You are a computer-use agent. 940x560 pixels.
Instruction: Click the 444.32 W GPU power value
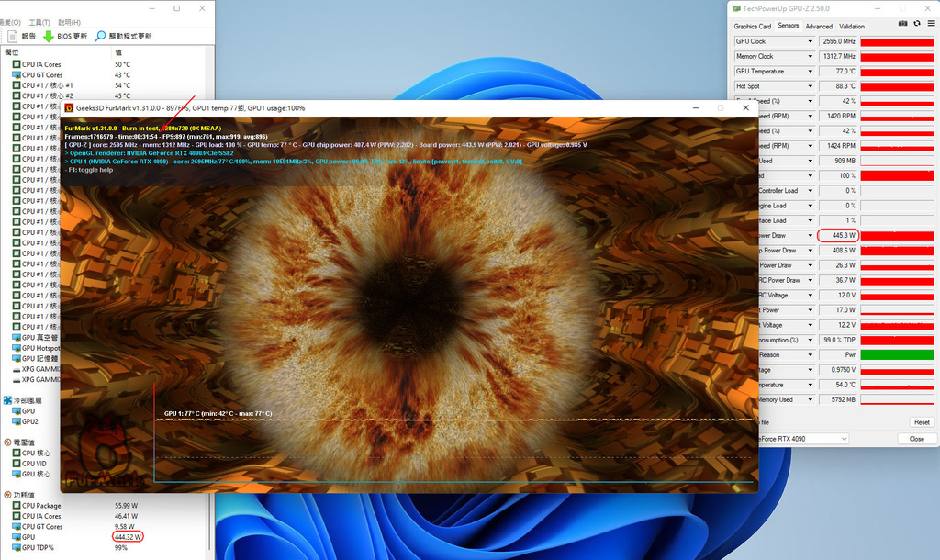pos(128,537)
